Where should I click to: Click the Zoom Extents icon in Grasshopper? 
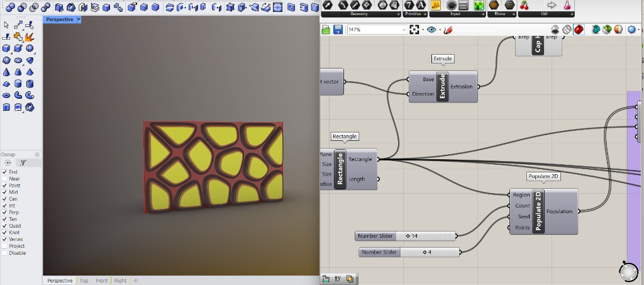[414, 30]
